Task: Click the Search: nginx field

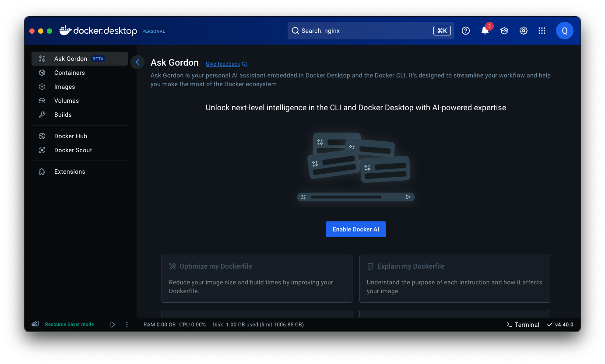Action: 371,31
